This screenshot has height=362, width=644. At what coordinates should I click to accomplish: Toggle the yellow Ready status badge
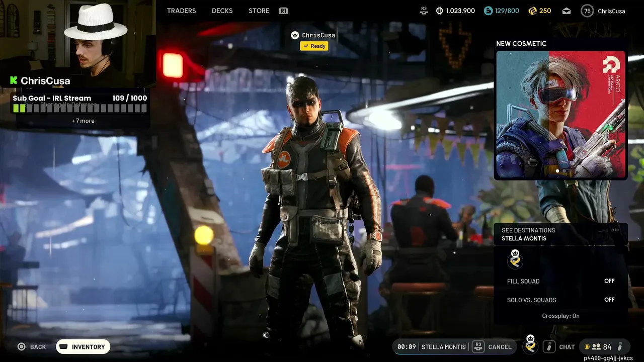[314, 46]
